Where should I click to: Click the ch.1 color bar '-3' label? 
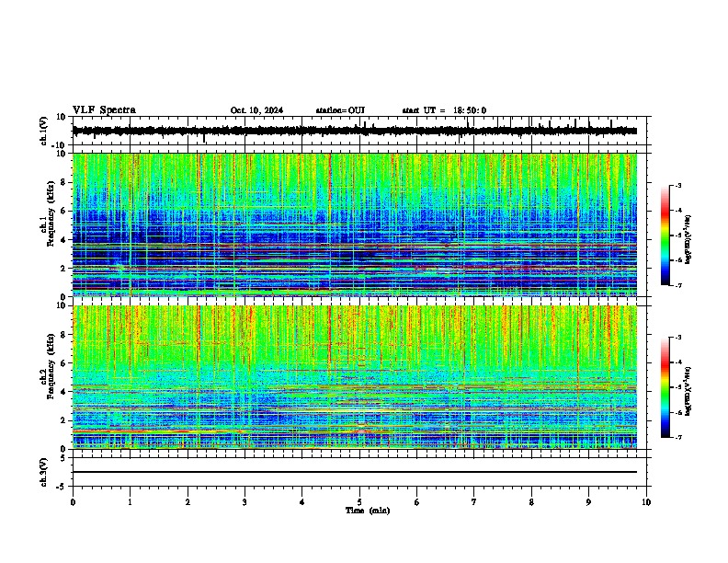(677, 185)
